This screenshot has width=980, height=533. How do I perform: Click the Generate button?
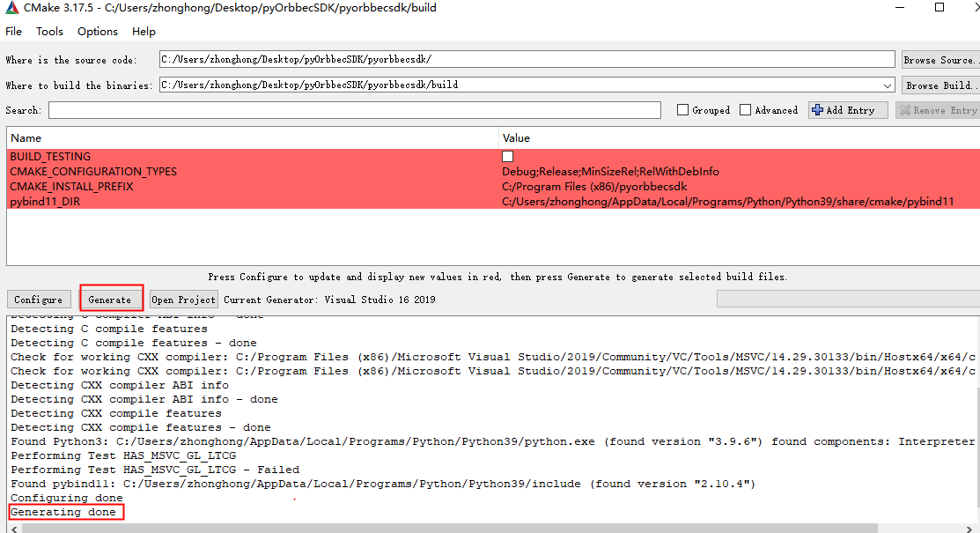tap(110, 300)
